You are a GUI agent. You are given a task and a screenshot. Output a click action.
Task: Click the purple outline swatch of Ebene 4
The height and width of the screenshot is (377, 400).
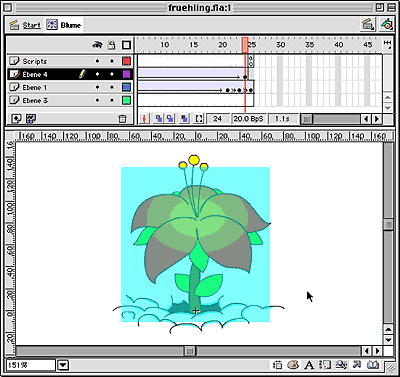click(126, 74)
